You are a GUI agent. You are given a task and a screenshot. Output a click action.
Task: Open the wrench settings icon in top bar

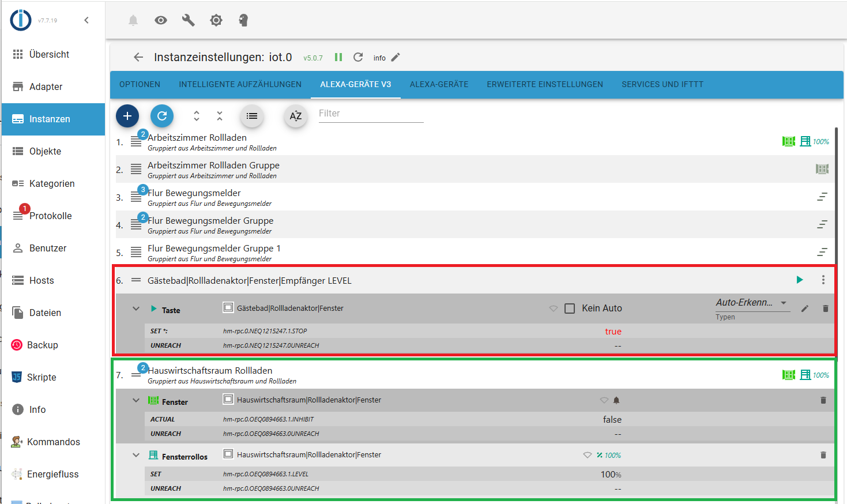point(189,20)
